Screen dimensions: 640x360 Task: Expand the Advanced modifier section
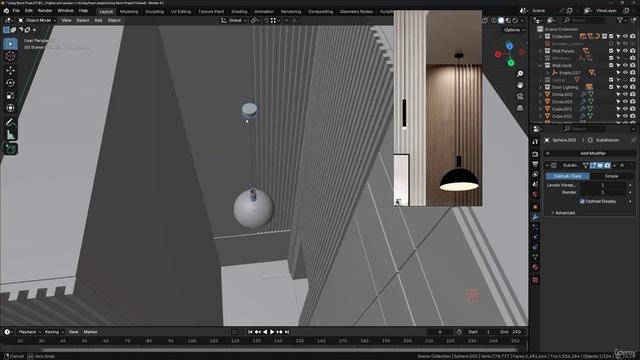[x=565, y=213]
